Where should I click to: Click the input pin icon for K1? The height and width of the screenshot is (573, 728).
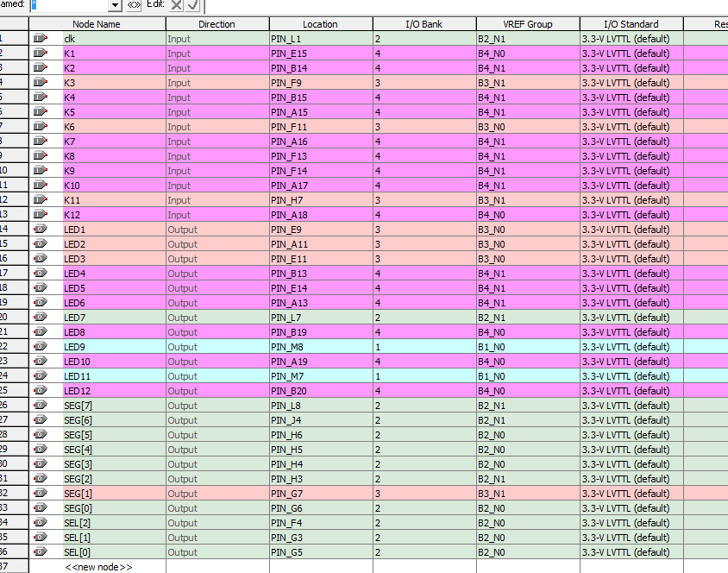(41, 53)
